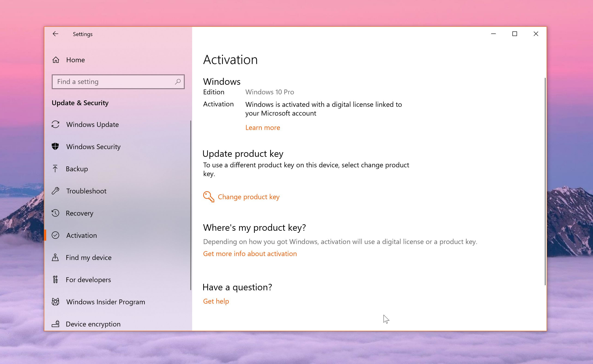Select Backup in the sidebar
Image resolution: width=593 pixels, height=364 pixels.
[77, 169]
